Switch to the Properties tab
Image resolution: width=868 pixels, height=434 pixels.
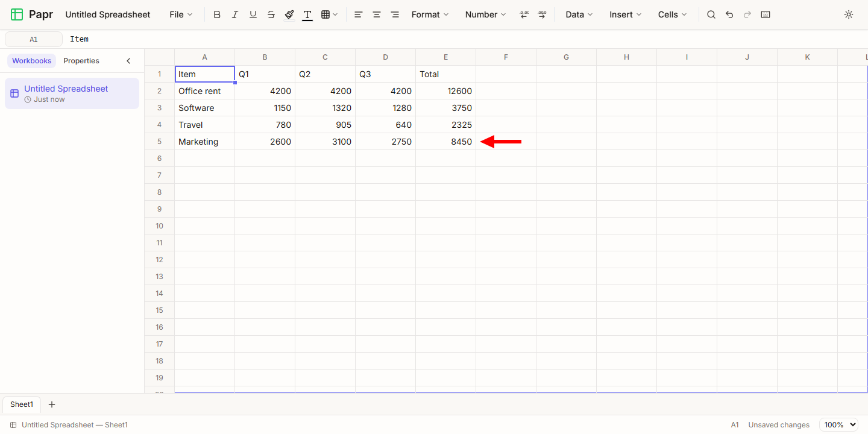[81, 61]
